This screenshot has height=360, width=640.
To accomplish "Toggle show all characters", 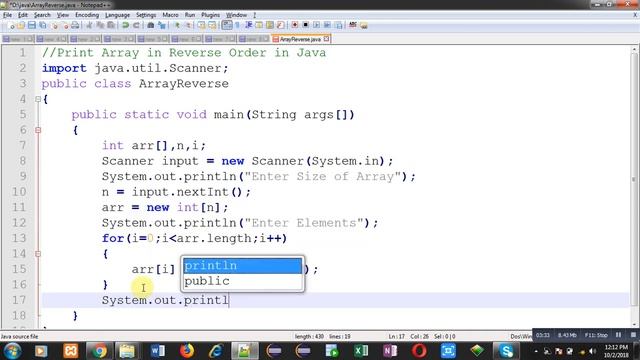I will pos(237,25).
